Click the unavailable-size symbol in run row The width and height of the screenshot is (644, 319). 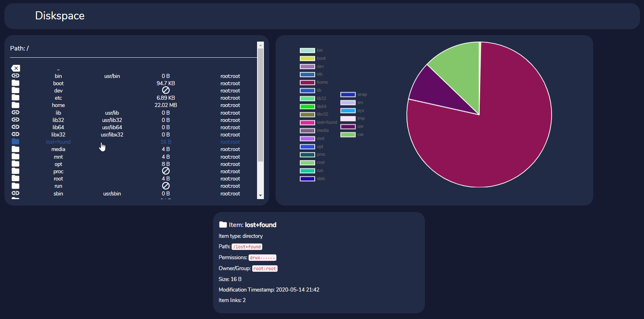(x=166, y=186)
